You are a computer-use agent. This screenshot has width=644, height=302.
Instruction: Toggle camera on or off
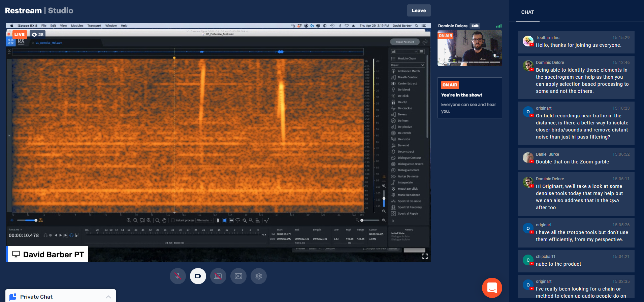coord(198,276)
